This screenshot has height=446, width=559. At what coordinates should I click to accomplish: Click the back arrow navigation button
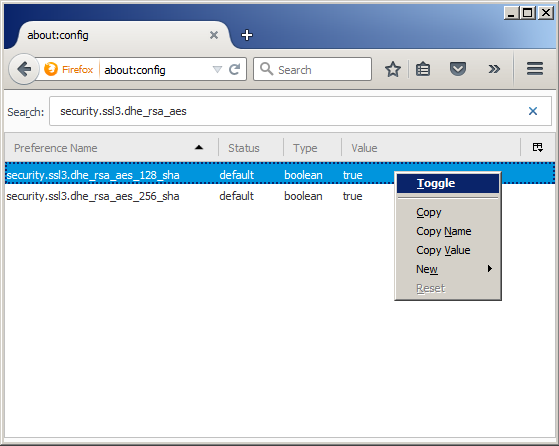point(24,69)
